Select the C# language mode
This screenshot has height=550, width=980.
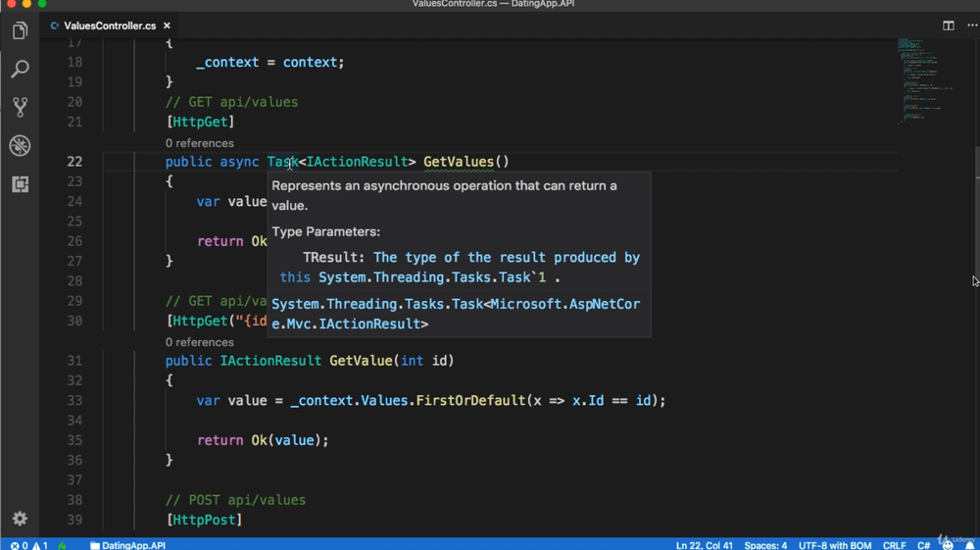[923, 545]
